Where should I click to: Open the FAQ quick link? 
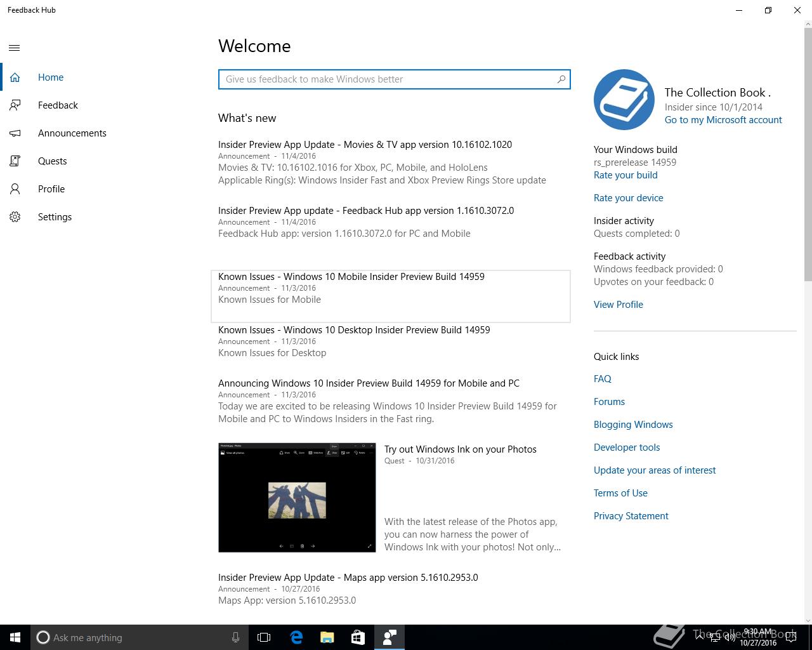[x=603, y=379]
